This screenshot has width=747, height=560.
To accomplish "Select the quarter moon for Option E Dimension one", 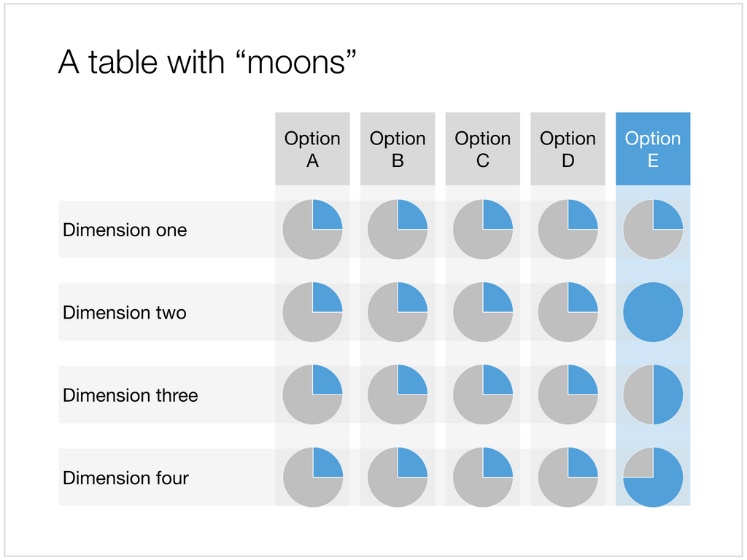I will click(653, 229).
